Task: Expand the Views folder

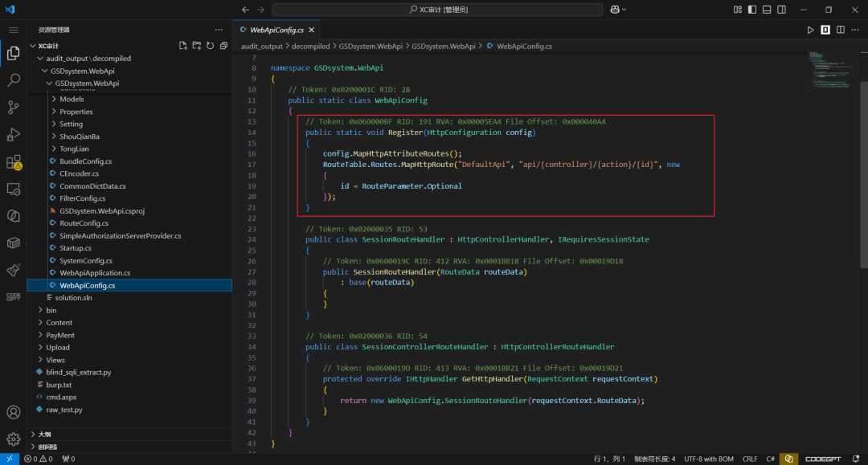Action: [x=40, y=360]
